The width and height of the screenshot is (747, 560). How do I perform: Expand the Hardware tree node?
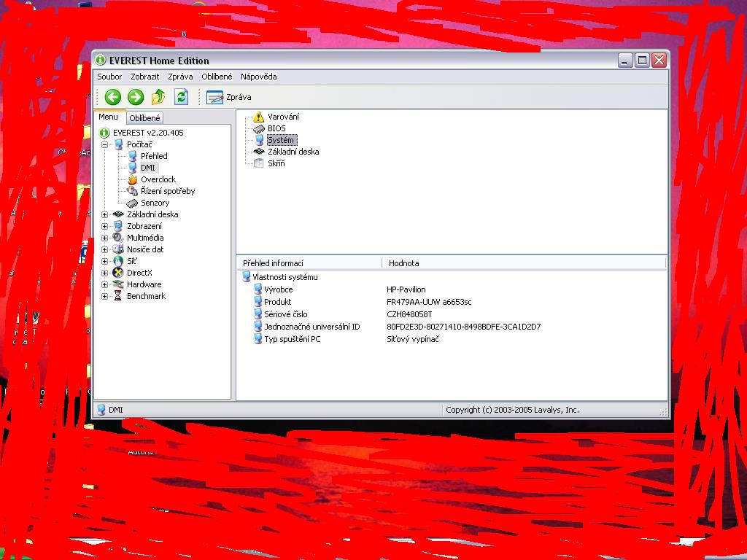(x=104, y=285)
